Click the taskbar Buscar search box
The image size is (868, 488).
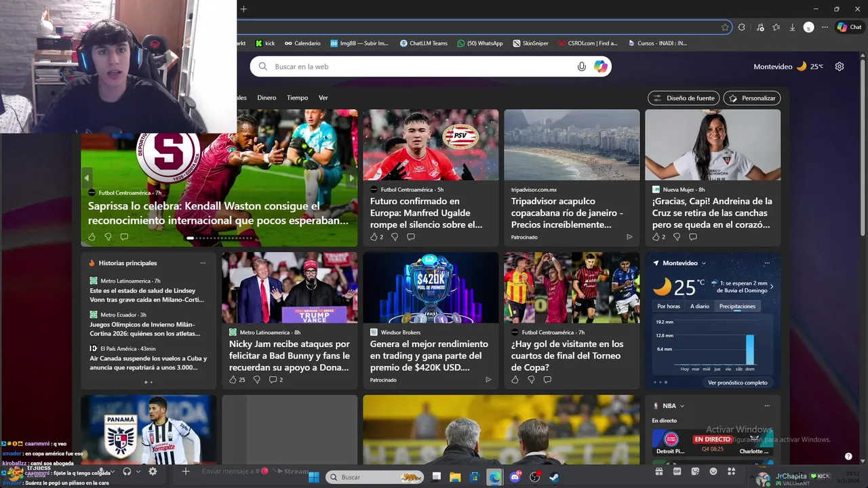click(x=375, y=477)
